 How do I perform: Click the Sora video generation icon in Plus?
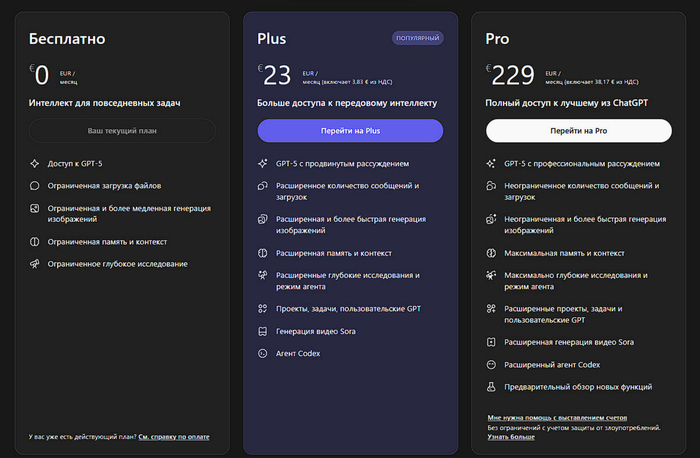point(262,331)
